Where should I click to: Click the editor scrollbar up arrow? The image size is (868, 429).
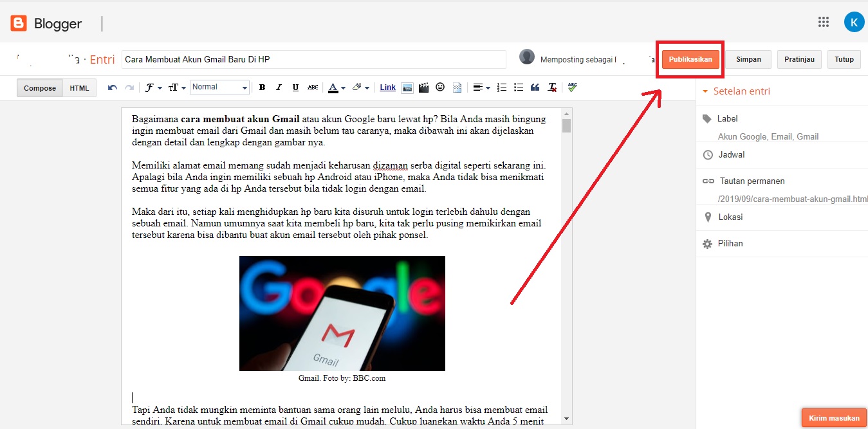click(566, 113)
